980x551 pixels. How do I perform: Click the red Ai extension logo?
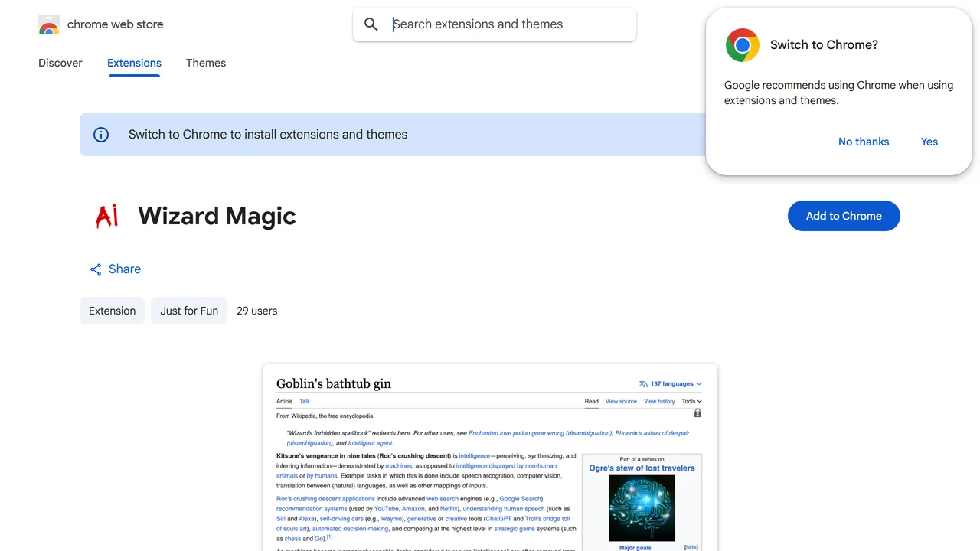107,216
